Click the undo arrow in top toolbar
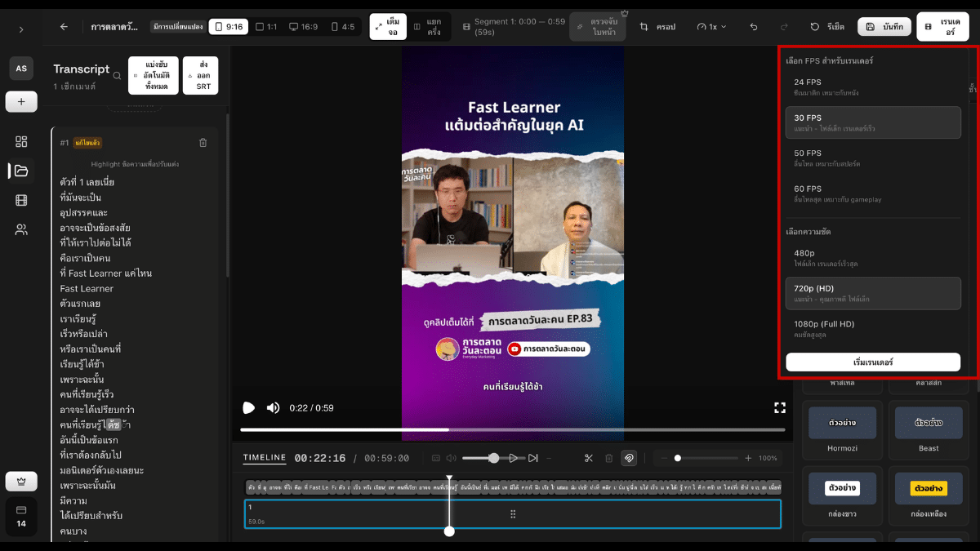Image resolution: width=980 pixels, height=551 pixels. [x=754, y=27]
